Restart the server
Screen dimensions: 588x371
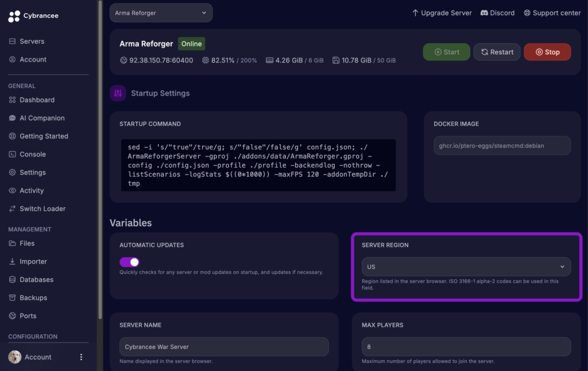pyautogui.click(x=497, y=52)
